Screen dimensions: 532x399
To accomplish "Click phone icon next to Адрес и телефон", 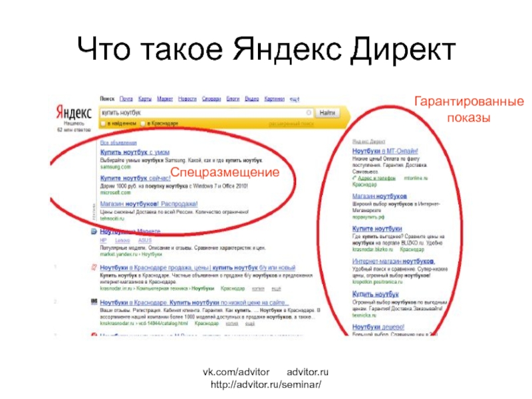I will [x=354, y=178].
